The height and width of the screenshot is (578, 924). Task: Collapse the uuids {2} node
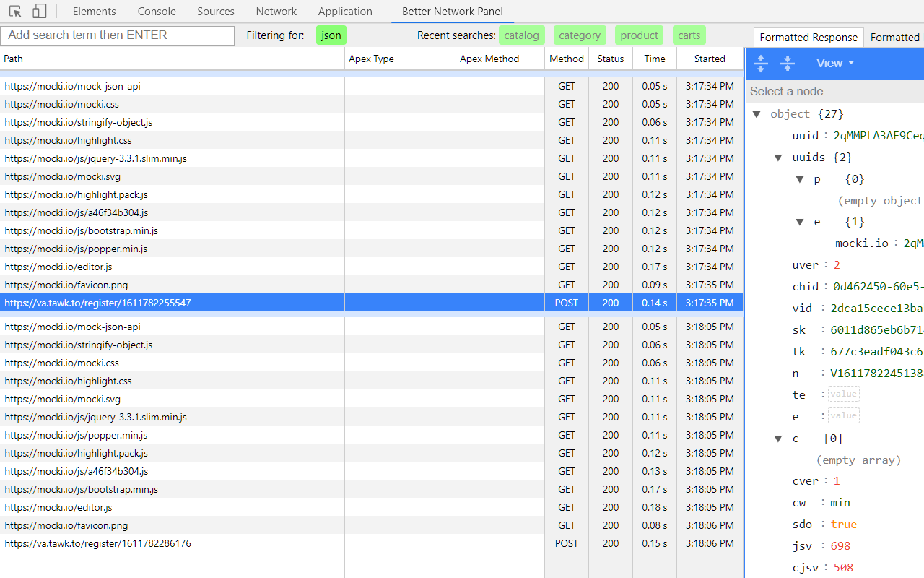click(x=778, y=158)
